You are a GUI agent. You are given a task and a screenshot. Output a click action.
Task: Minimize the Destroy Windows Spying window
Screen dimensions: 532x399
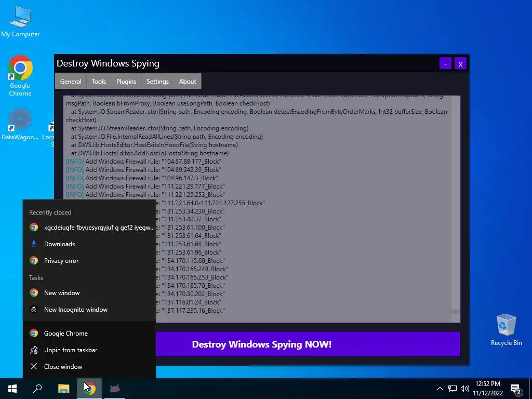[445, 63]
